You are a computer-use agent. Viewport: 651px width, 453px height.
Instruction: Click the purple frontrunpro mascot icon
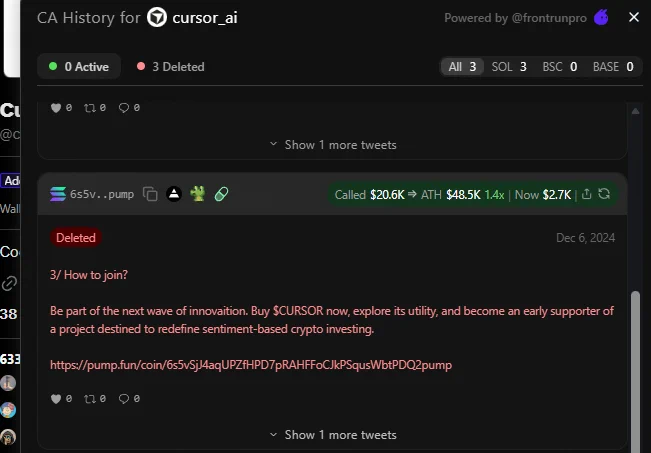601,17
